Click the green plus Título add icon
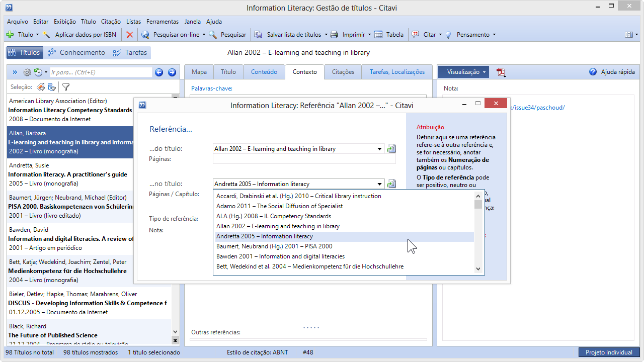Image resolution: width=644 pixels, height=362 pixels. pos(10,35)
